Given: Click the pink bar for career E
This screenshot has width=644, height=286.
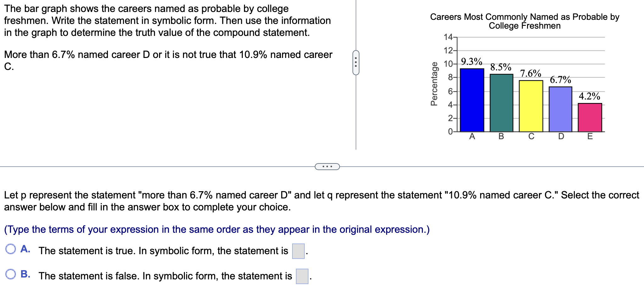Looking at the screenshot, I should (x=590, y=118).
